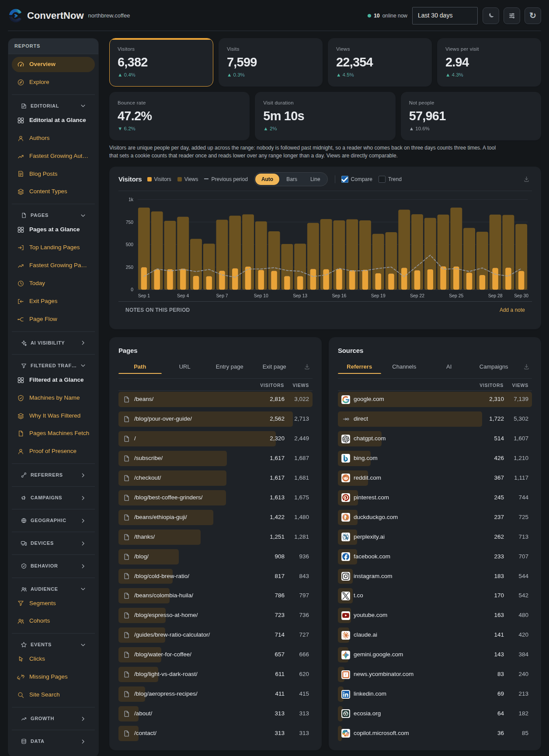
Task: Download the Pages table
Action: pyautogui.click(x=307, y=367)
